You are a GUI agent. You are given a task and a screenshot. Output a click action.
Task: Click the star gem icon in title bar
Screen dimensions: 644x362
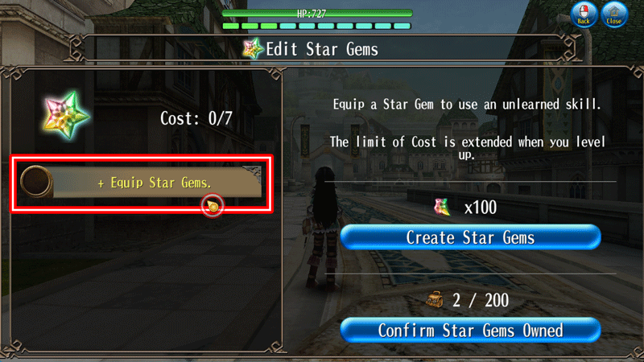(x=253, y=49)
